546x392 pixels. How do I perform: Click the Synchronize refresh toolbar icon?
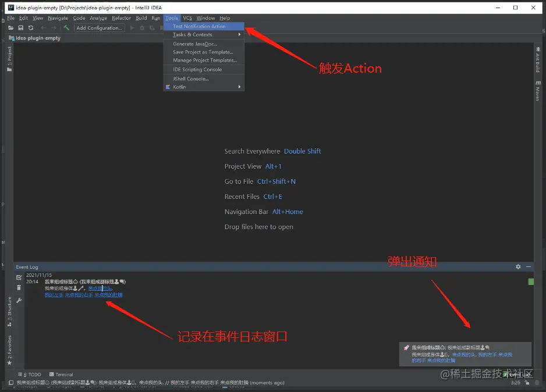(31, 28)
